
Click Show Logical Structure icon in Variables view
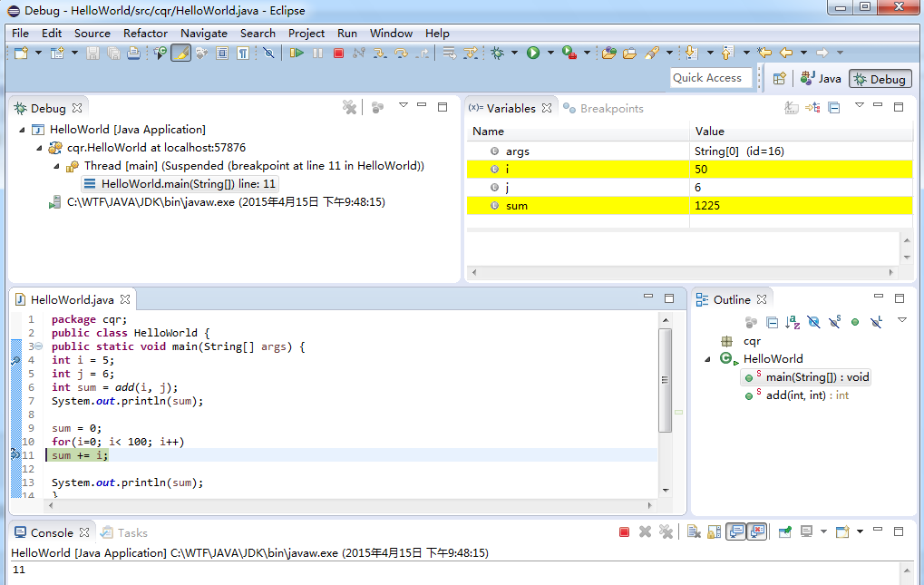tap(812, 108)
